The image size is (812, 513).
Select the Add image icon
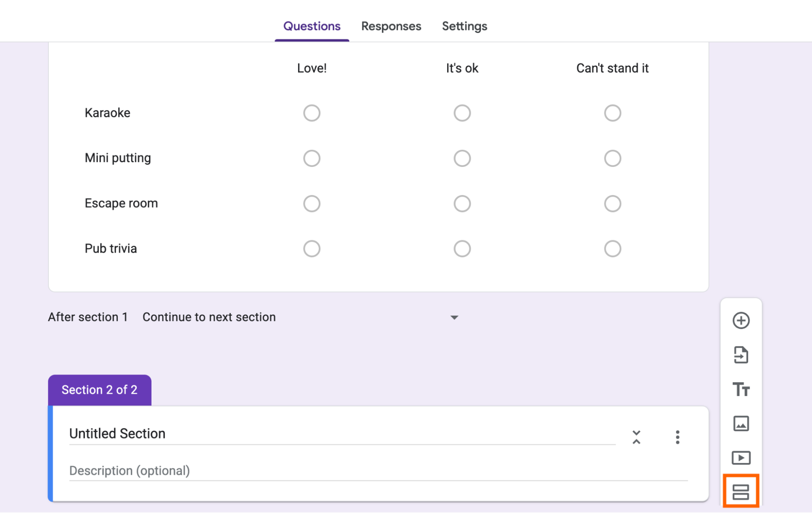tap(742, 424)
